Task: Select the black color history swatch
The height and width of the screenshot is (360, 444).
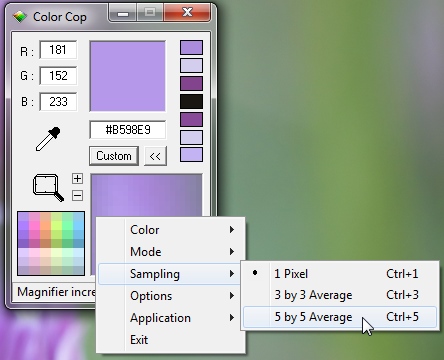Action: 191,101
